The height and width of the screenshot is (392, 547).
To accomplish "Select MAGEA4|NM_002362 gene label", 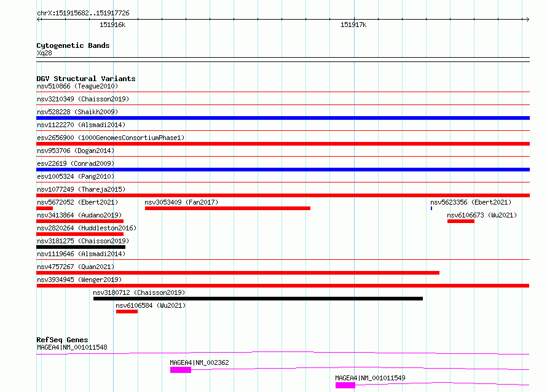I will pyautogui.click(x=200, y=363).
